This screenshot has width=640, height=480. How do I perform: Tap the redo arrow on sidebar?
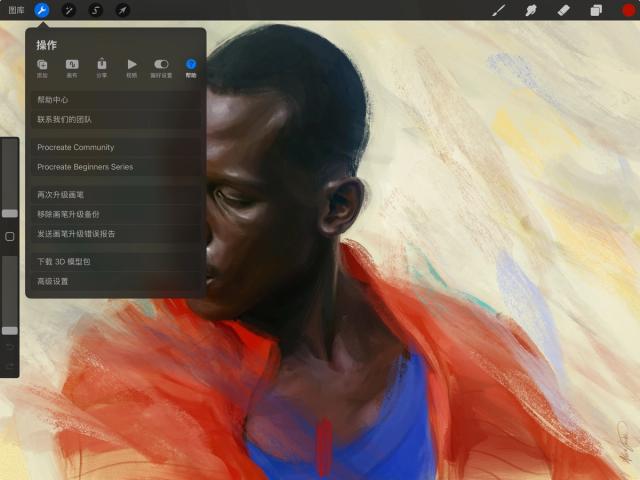click(10, 366)
